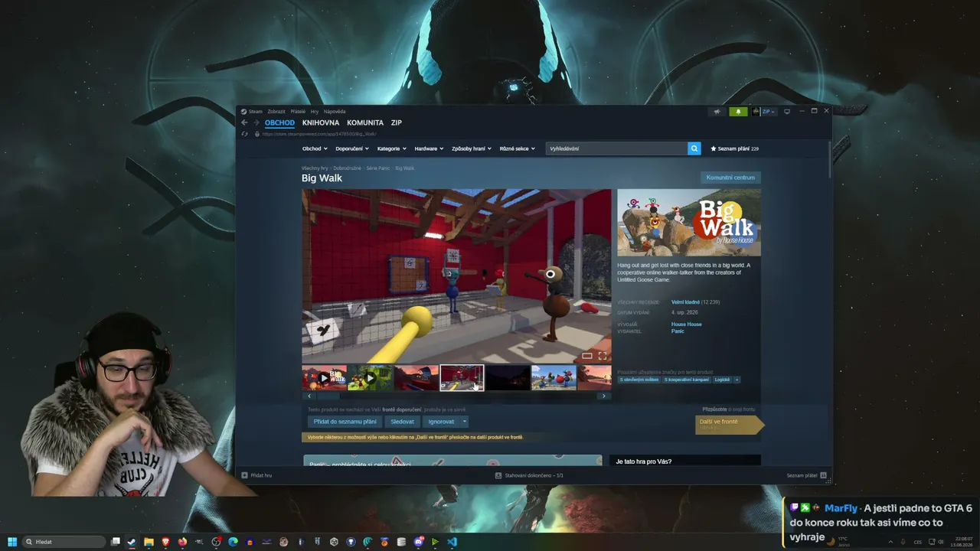Click the Sledovat button
The width and height of the screenshot is (980, 551).
(x=403, y=422)
